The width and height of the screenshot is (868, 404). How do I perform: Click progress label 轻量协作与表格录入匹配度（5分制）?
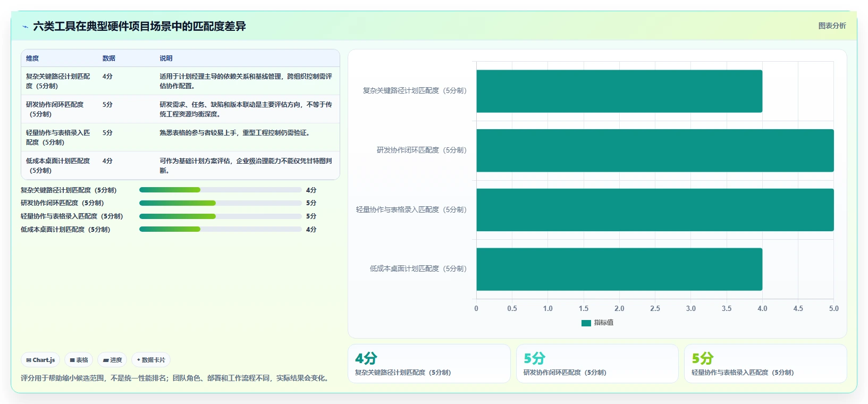pos(72,216)
